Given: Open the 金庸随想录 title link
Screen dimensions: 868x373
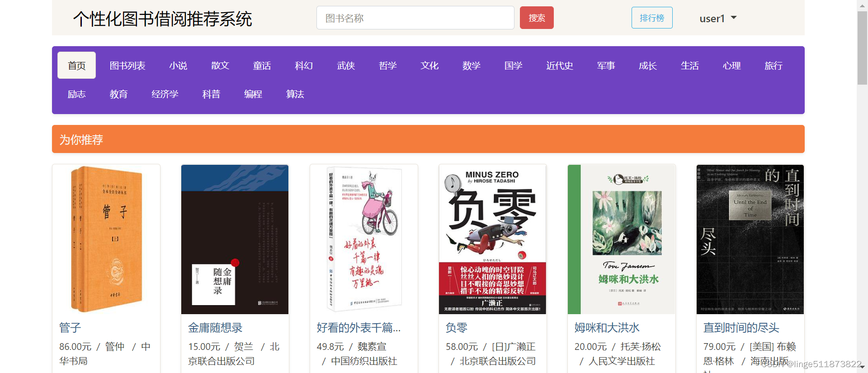Looking at the screenshot, I should [x=215, y=328].
